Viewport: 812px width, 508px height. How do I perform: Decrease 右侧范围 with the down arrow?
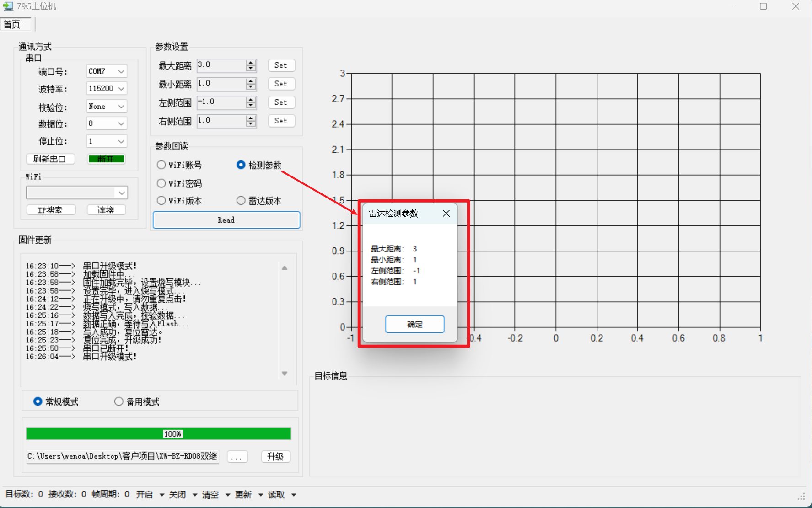251,124
